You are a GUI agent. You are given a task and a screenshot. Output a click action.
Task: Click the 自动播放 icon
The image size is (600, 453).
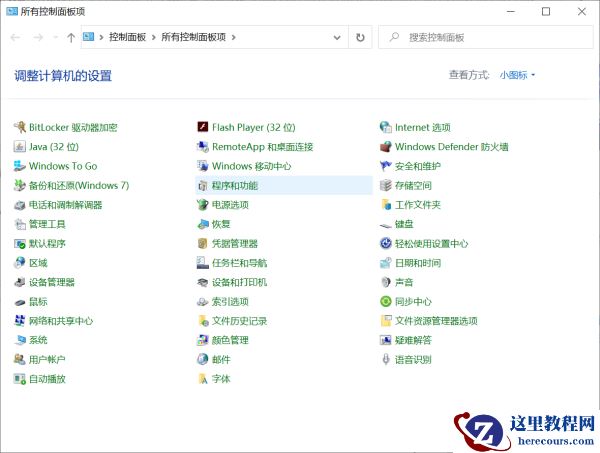(20, 379)
